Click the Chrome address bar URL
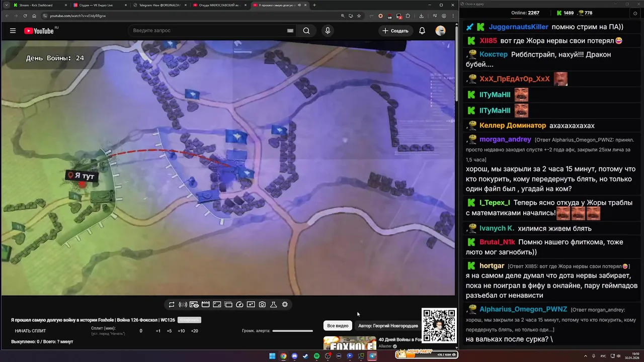This screenshot has width=644, height=362. pos(78,16)
